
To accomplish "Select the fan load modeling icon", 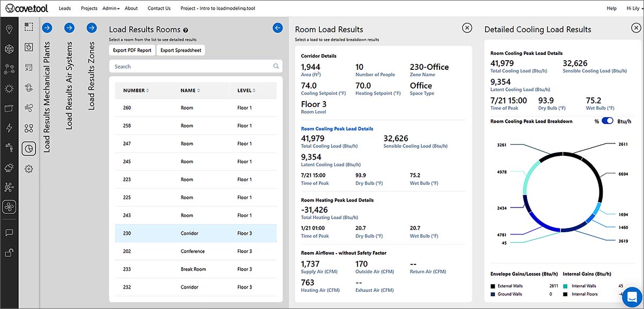I will pyautogui.click(x=9, y=207).
